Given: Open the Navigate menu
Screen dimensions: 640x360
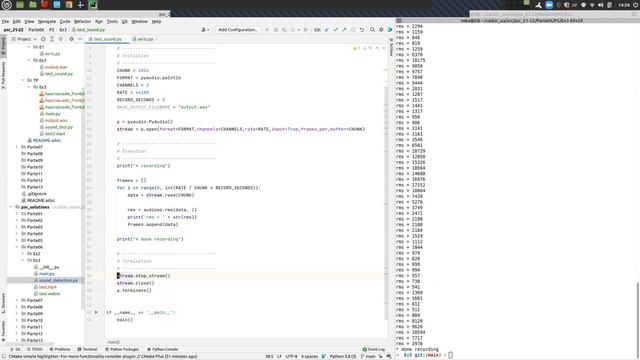Looking at the screenshot, I should [47, 21].
